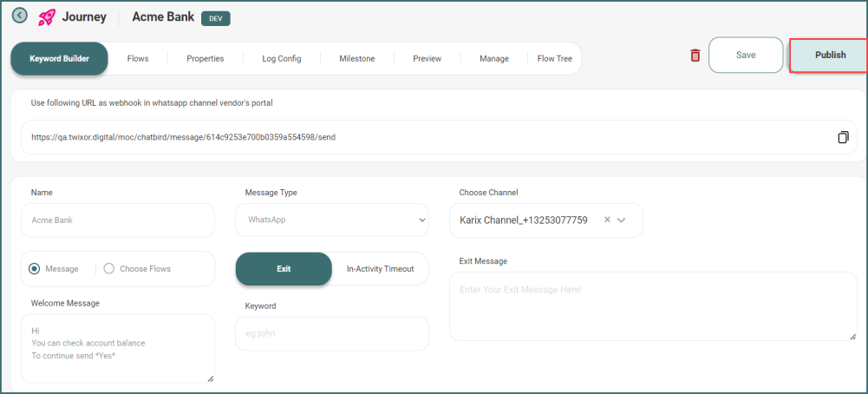
Task: Delete journey using red trash icon
Action: coord(695,56)
